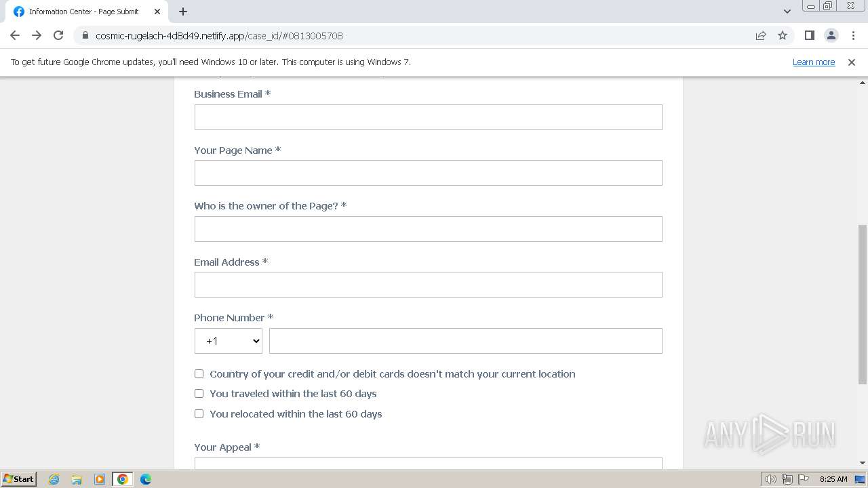
Task: Open the Learn more link
Action: 814,62
